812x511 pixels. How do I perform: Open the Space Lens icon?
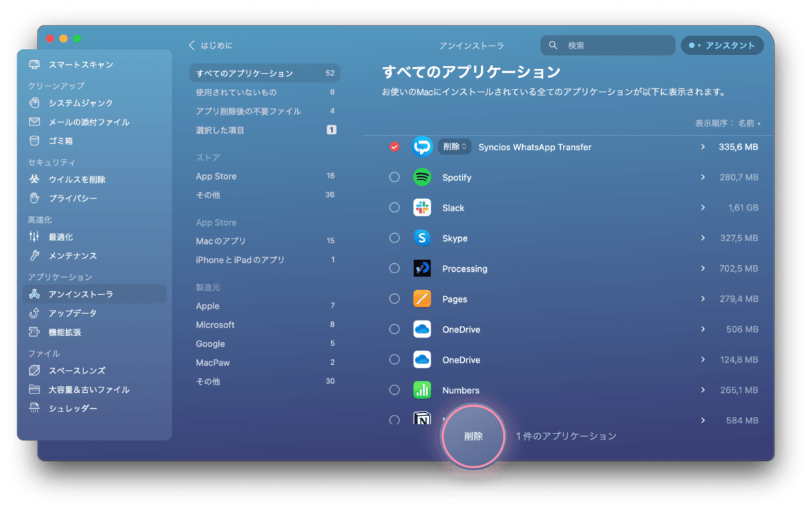pos(35,371)
